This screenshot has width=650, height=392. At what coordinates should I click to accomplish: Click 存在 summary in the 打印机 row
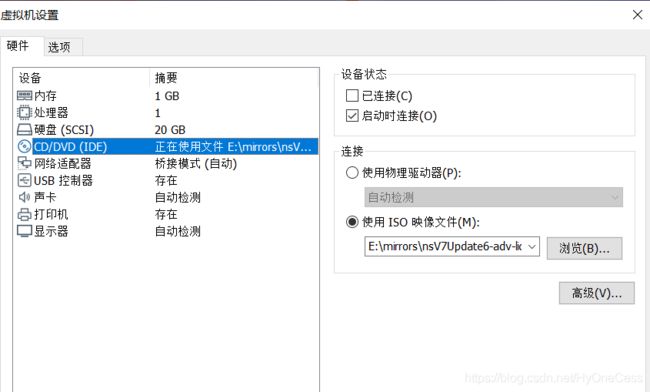(166, 214)
